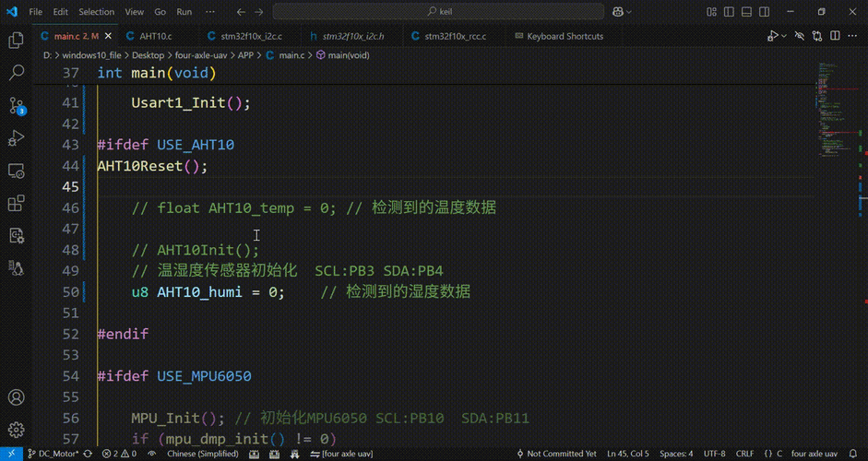
Task: Click [four axle uav] project in status bar
Action: [x=341, y=454]
